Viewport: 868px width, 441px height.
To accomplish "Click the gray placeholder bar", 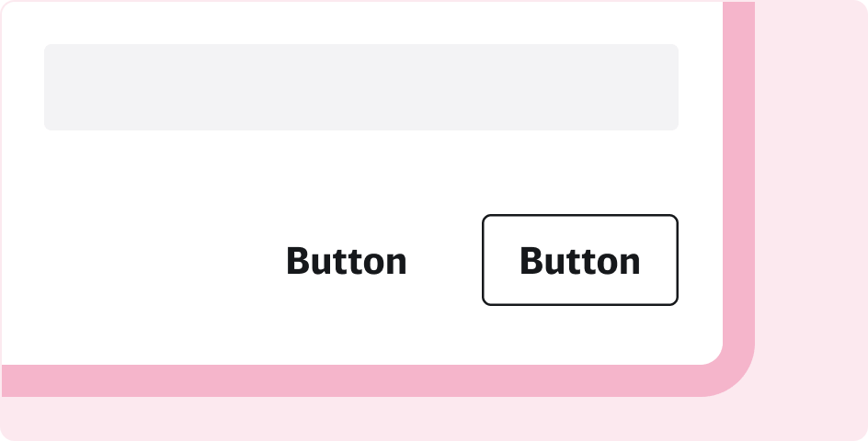I will pos(360,87).
